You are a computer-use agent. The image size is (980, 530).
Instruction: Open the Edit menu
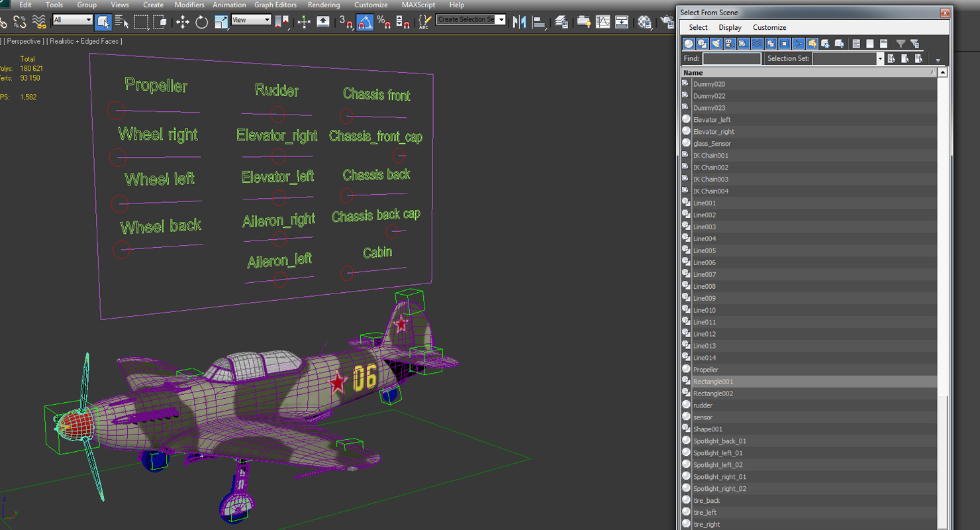click(x=25, y=5)
